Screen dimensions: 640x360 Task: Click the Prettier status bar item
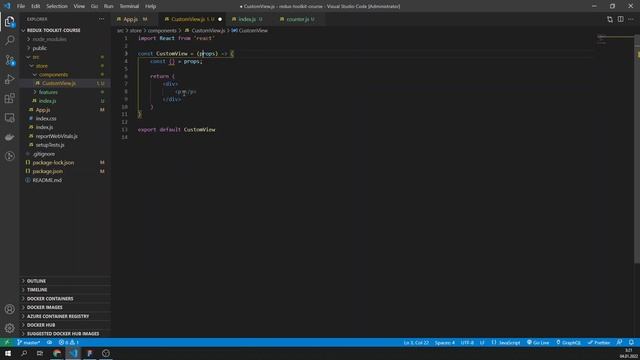[x=599, y=342]
